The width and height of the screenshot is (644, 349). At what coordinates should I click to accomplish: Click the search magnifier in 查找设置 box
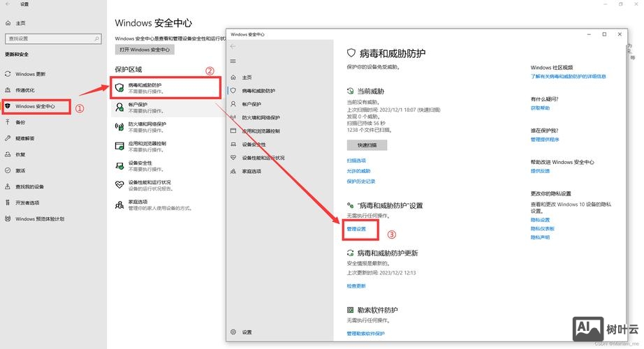pyautogui.click(x=97, y=38)
